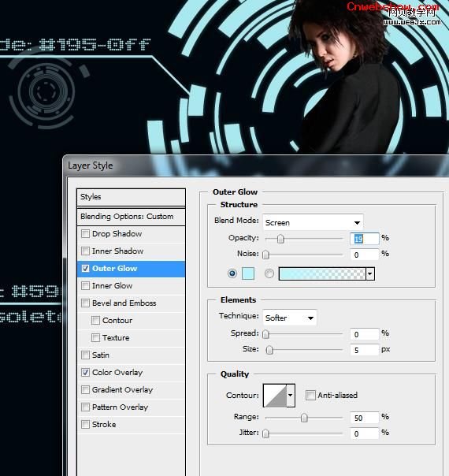Click the Noise value field
Viewport: 449px width, 476px height.
(x=365, y=255)
